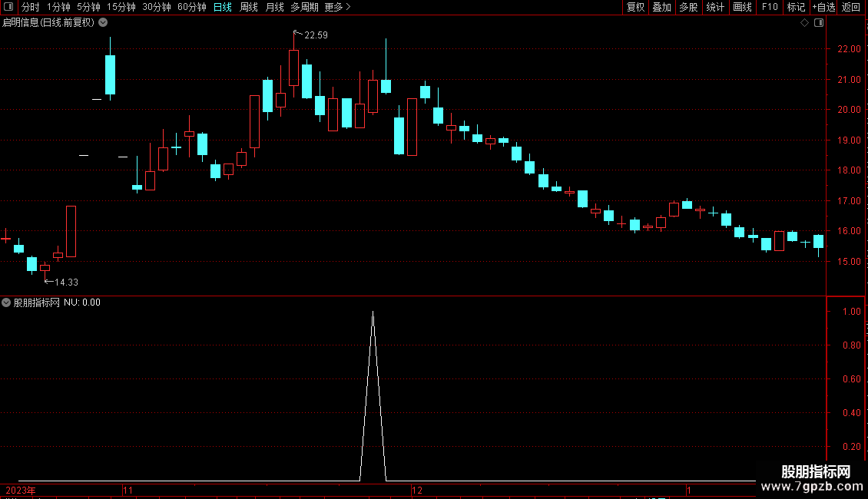This screenshot has width=868, height=499.
Task: Click the 11 month marker on time axis
Action: coord(128,490)
